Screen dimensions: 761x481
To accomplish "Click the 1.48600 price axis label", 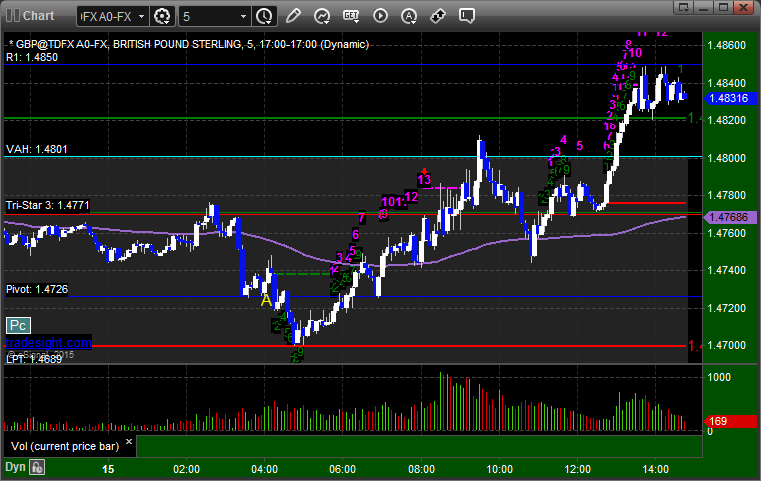I will point(727,46).
